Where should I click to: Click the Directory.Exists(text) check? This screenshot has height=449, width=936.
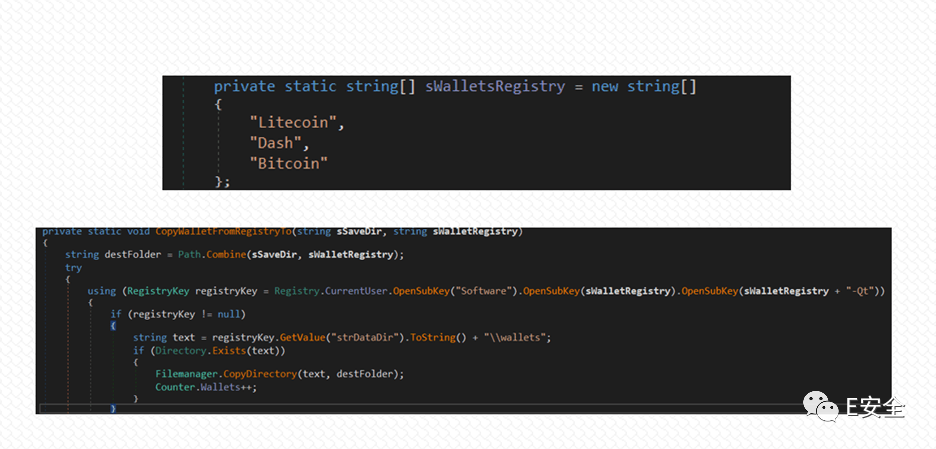tap(217, 350)
